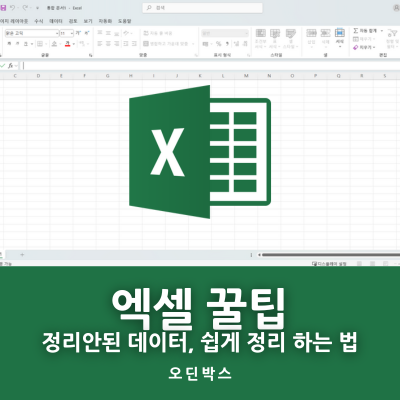This screenshot has height=400, width=400.
Task: Expand the font name dropdown
Action: (x=57, y=33)
